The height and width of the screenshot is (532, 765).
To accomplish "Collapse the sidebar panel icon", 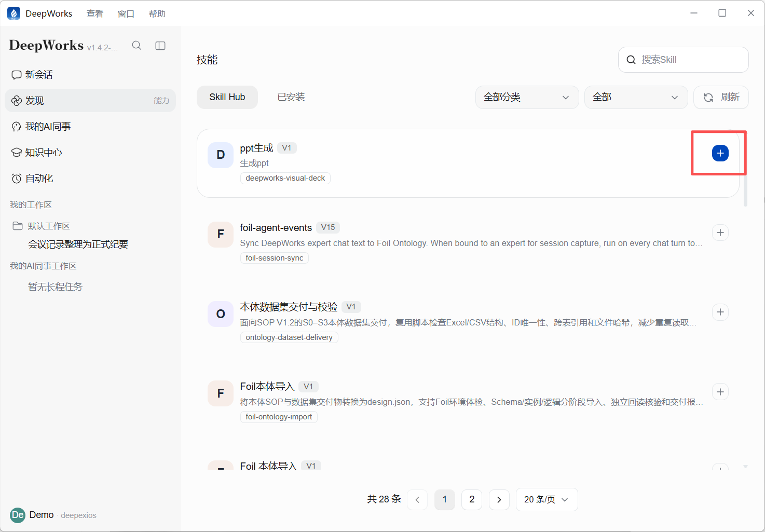I will pos(160,46).
